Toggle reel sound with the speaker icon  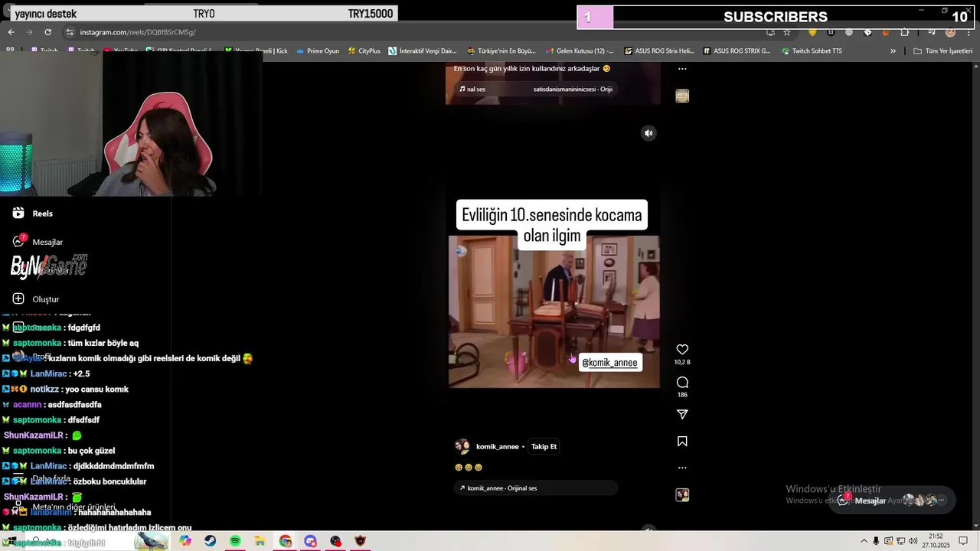tap(648, 133)
